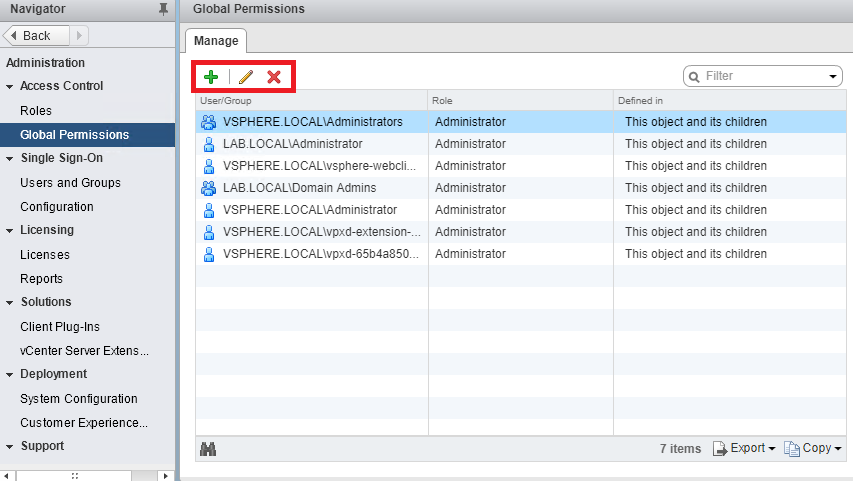Image resolution: width=853 pixels, height=481 pixels.
Task: Collapse the Access Control section
Action: (9, 86)
